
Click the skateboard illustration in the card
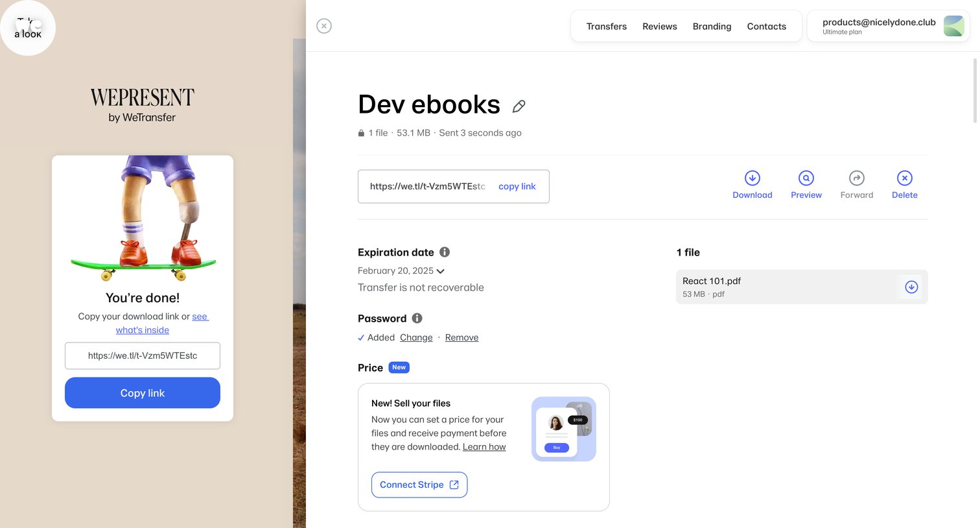143,219
